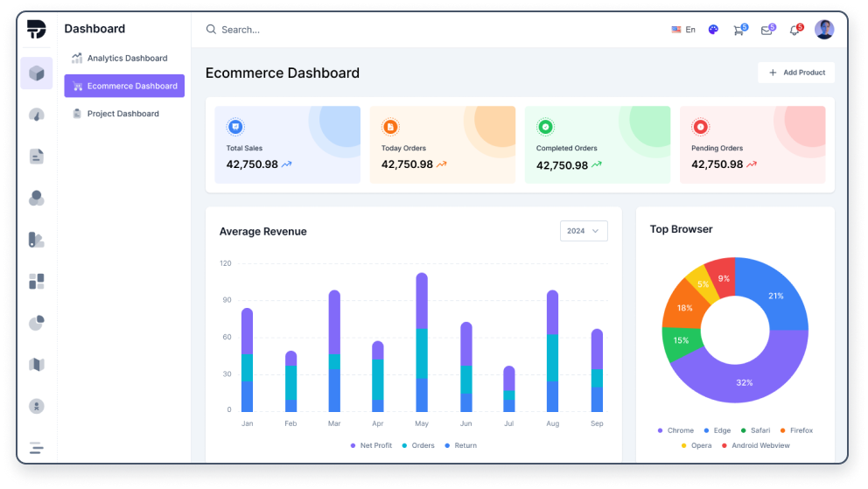Open the map icon in sidebar
This screenshot has height=489, width=868.
point(36,365)
